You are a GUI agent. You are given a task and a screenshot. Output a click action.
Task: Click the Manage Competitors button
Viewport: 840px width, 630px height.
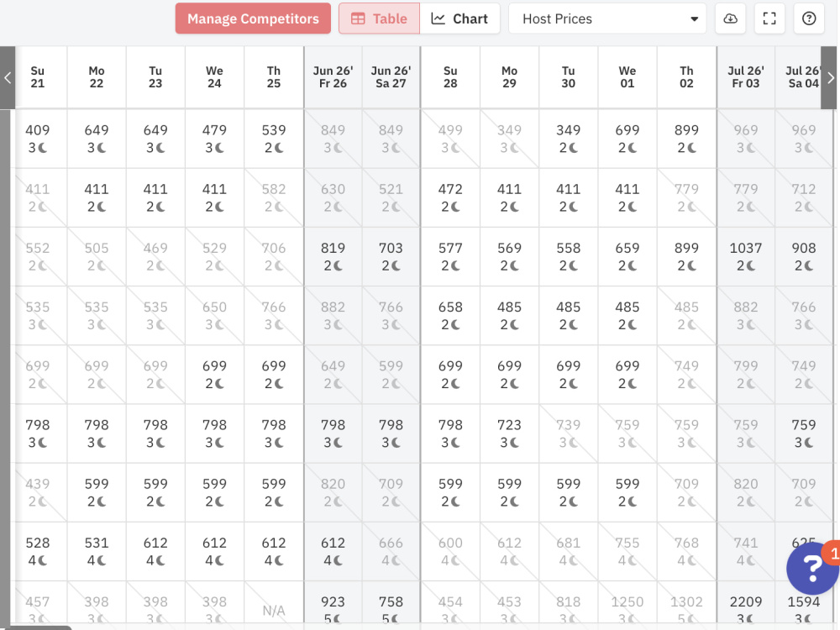coord(253,18)
